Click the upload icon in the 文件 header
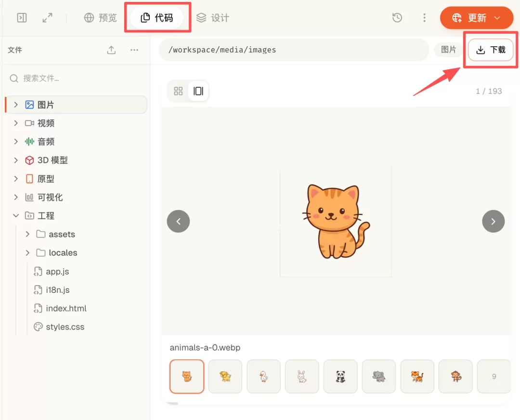This screenshot has height=420, width=520. tap(111, 50)
